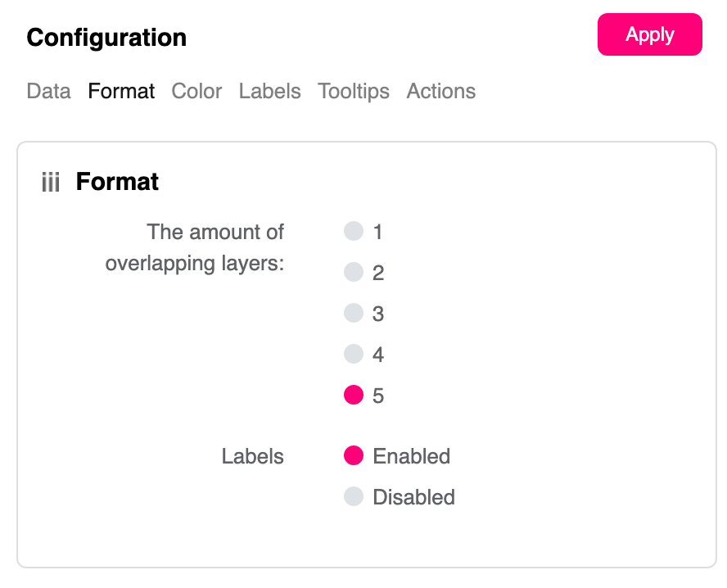Open the Tooltips tab
727x588 pixels.
(354, 91)
